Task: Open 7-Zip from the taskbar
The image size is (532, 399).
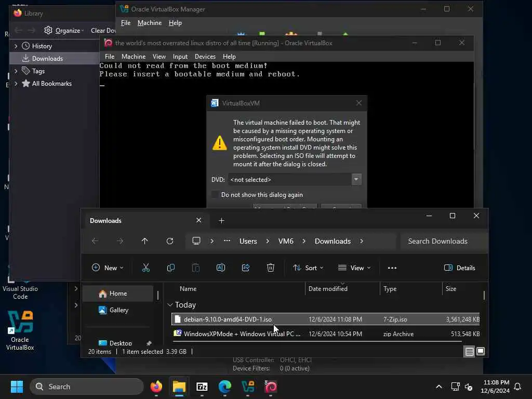Action: coord(202,387)
